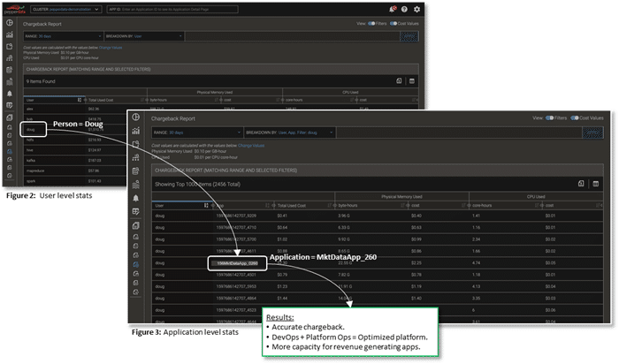
Task: Select MktDataApp_0260 application cell
Action: coord(237,263)
